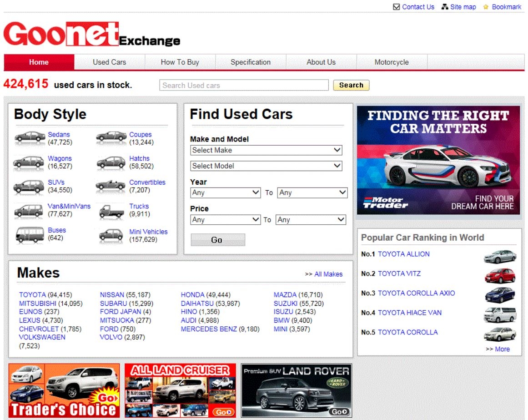The height and width of the screenshot is (420, 528).
Task: Open the Year from dropdown
Action: tap(226, 192)
